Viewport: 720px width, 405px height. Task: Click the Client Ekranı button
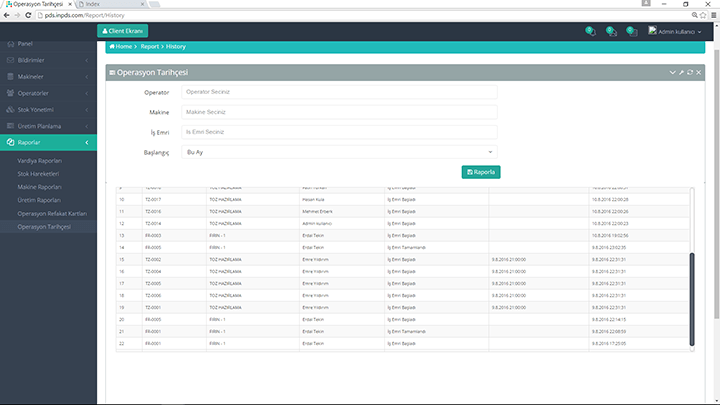click(x=123, y=31)
